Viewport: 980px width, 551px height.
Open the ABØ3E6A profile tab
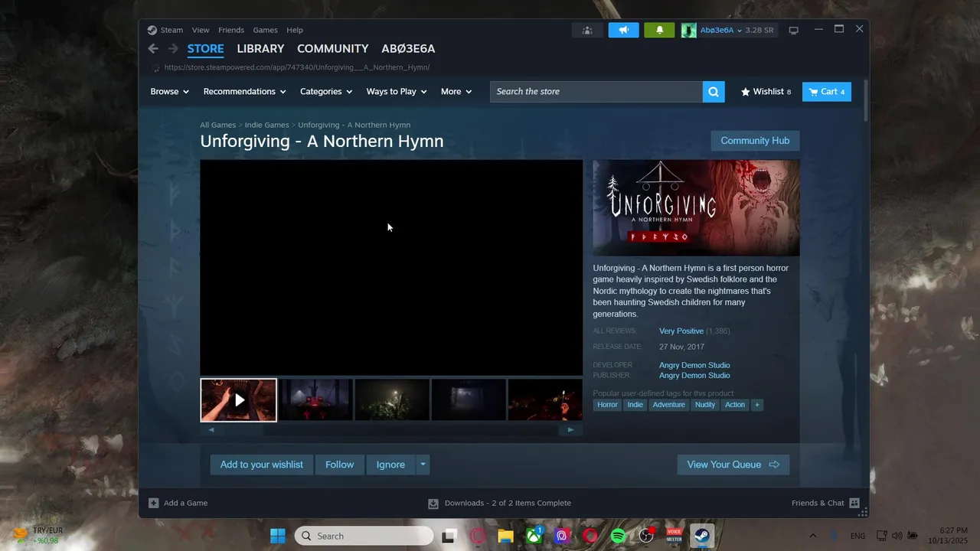click(408, 48)
